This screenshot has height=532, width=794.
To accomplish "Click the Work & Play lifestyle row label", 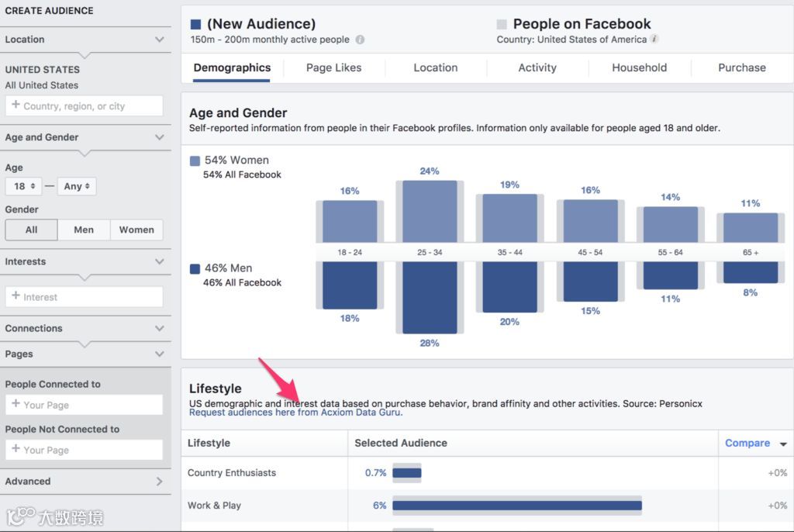I will (x=214, y=506).
